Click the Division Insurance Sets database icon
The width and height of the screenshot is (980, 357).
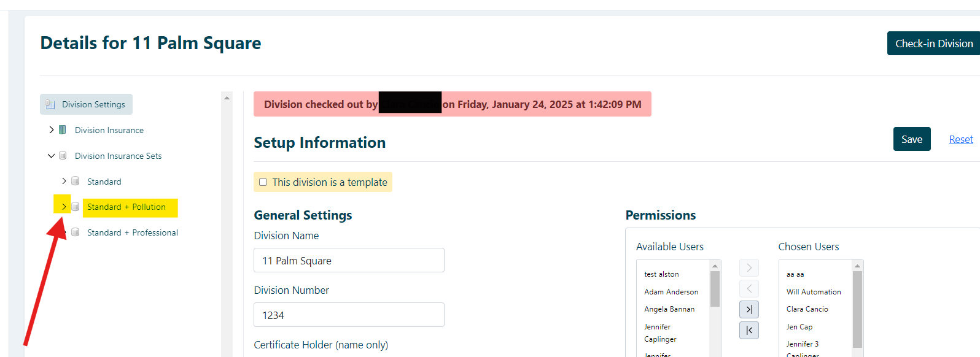(x=63, y=156)
